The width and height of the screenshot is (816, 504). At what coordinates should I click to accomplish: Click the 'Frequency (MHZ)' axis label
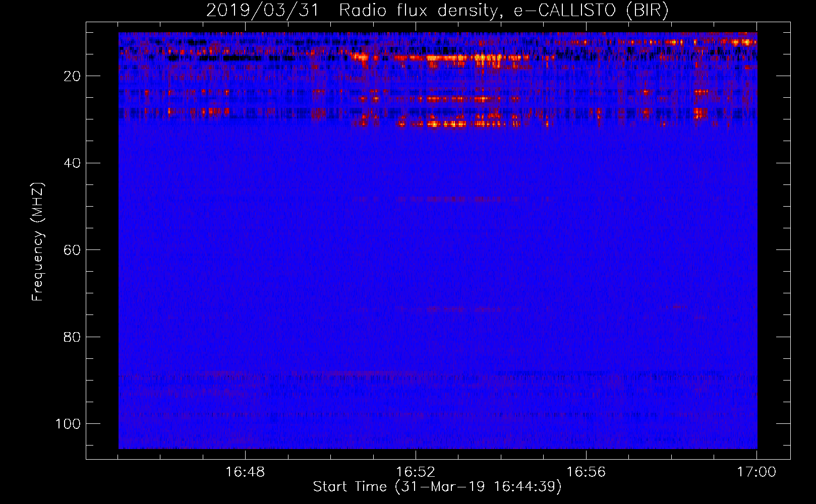[38, 242]
